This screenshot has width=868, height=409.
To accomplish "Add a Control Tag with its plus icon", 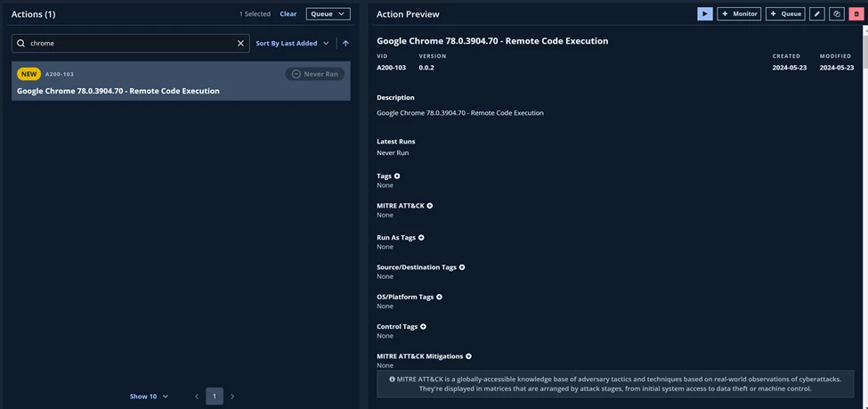I will [x=423, y=327].
